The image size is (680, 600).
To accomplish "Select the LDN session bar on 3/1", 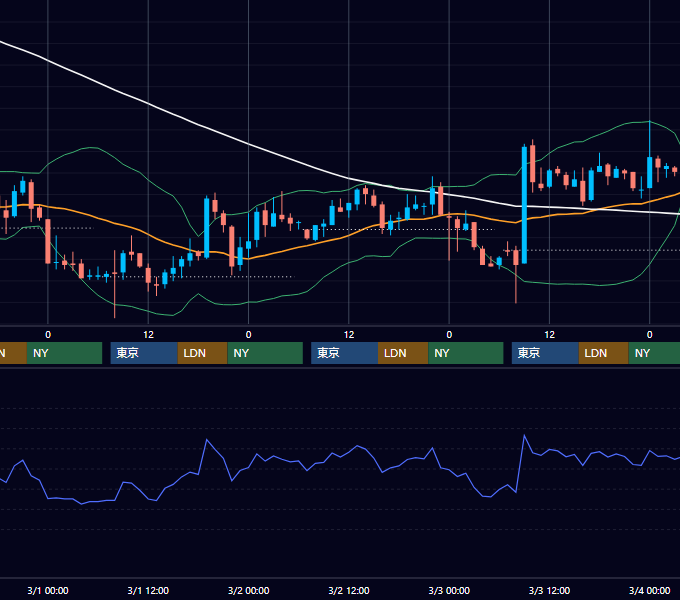I will click(x=203, y=353).
